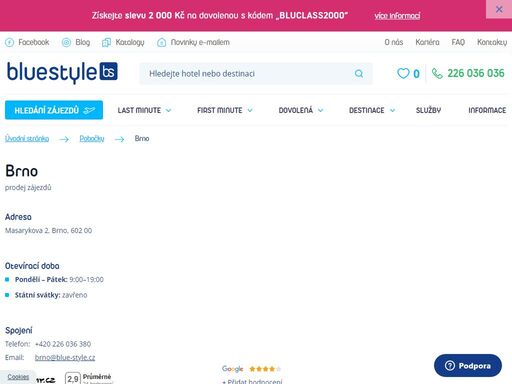This screenshot has height=384, width=512.
Task: Click the Facebook icon in top bar
Action: point(9,43)
